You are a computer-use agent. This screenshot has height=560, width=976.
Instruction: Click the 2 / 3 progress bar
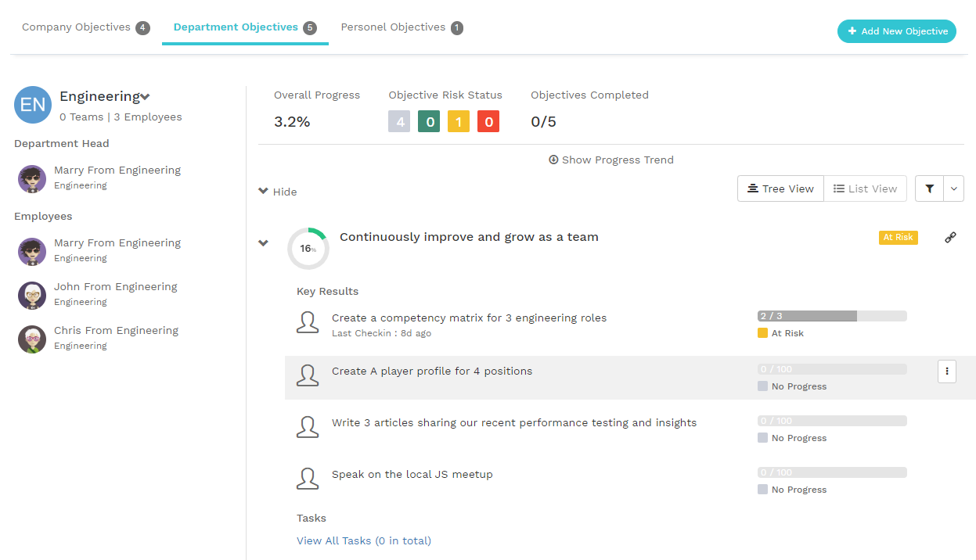[831, 316]
